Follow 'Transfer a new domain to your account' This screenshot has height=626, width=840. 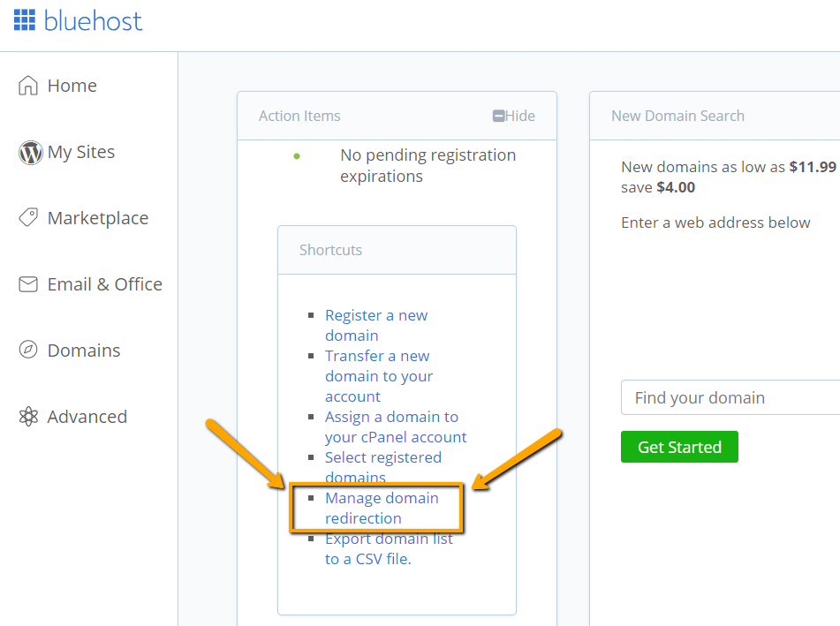(x=378, y=376)
